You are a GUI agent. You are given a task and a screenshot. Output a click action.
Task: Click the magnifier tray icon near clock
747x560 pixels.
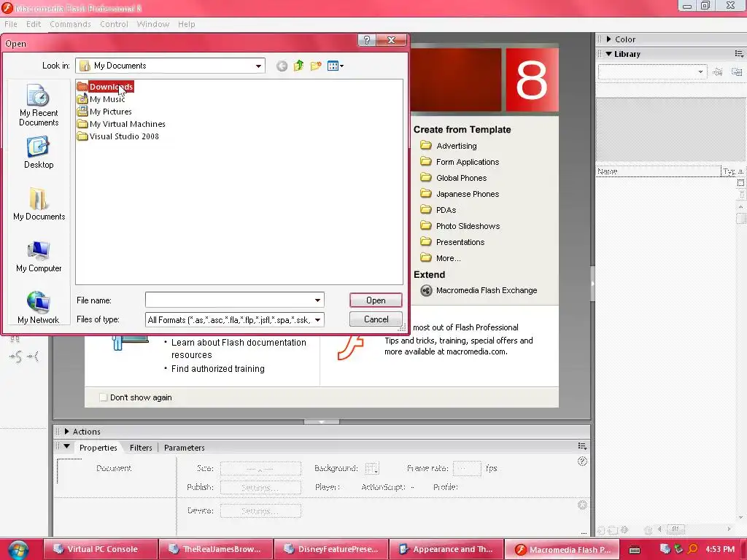[x=693, y=549]
